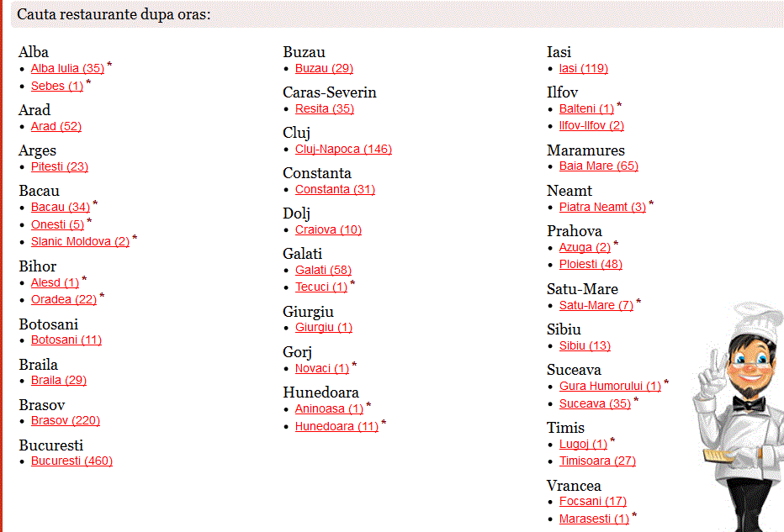
Task: Click the Maramures county heading
Action: 585,150
